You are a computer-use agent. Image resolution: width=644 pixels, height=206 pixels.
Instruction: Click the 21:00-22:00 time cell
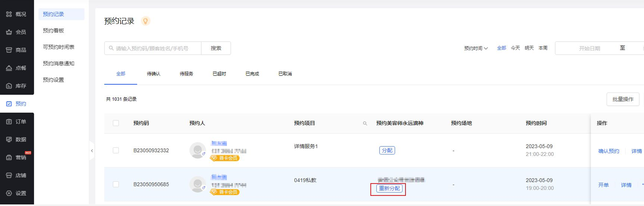click(x=540, y=154)
